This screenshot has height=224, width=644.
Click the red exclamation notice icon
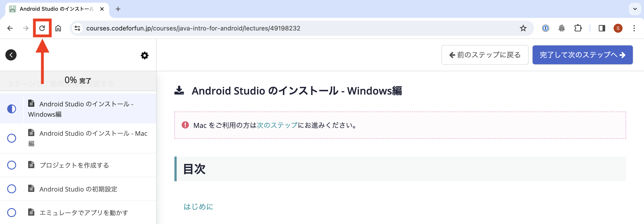pyautogui.click(x=185, y=125)
